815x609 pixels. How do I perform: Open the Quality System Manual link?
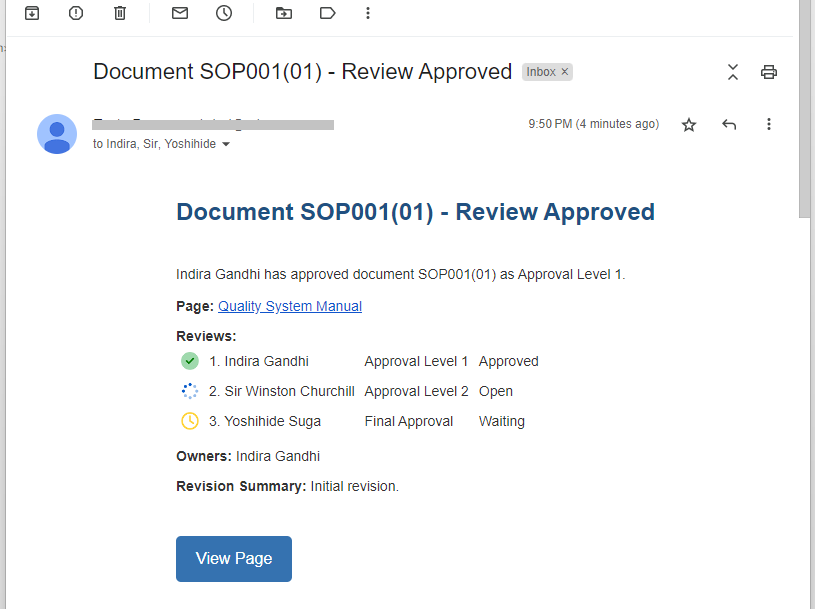(290, 307)
